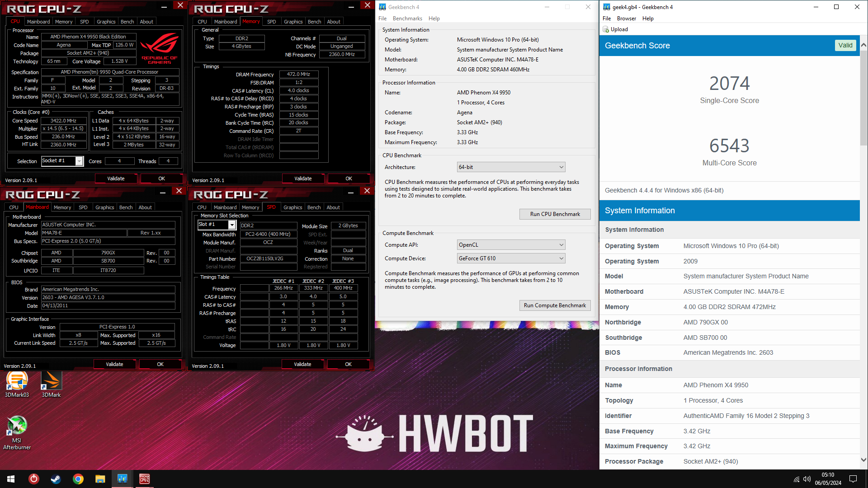Click Northbridge AMD 790GX 00 row

point(729,322)
